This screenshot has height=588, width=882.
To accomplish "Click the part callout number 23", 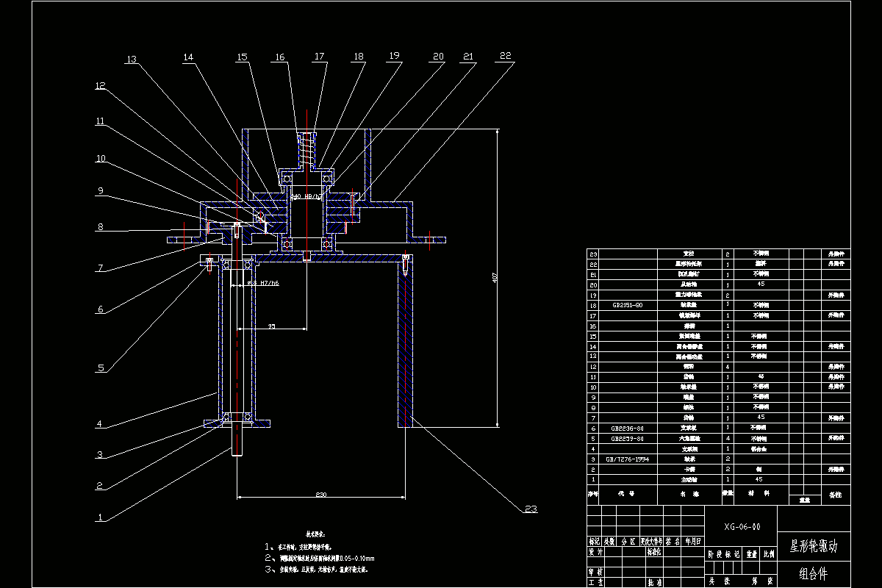I will (531, 509).
